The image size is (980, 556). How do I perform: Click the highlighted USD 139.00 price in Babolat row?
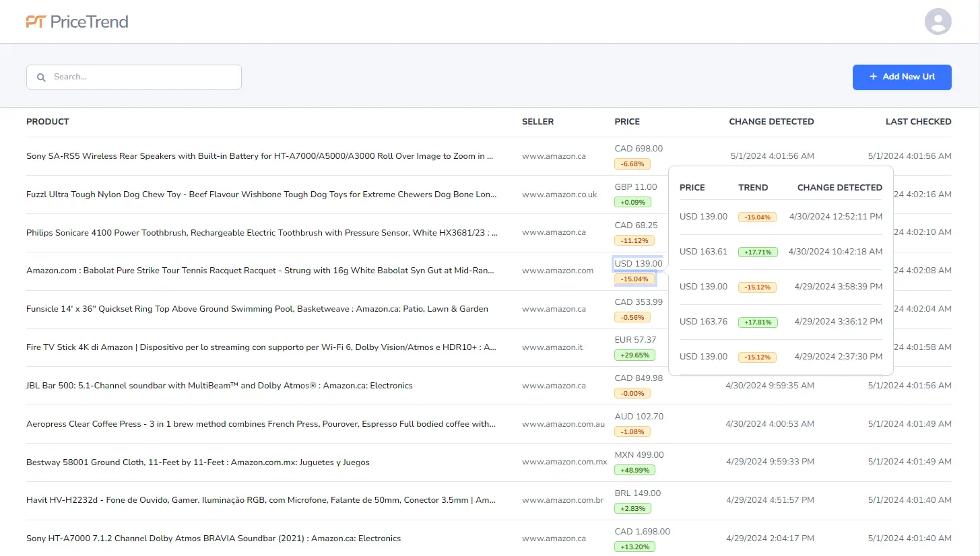click(x=639, y=264)
